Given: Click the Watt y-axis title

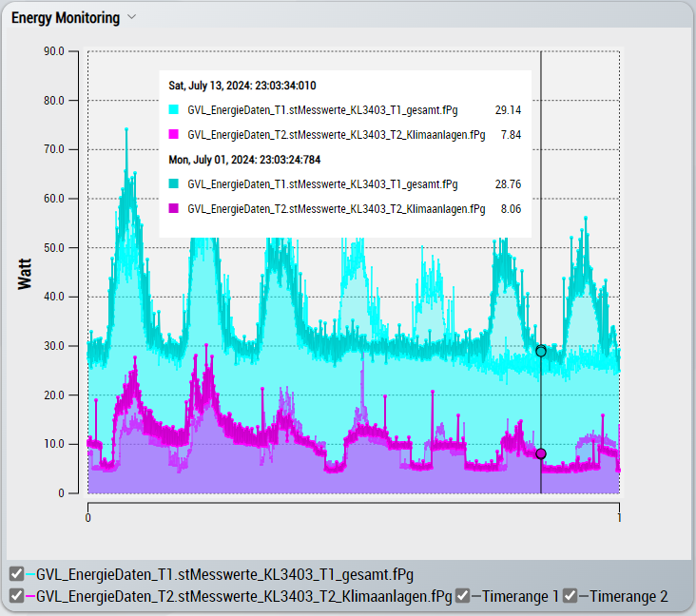Looking at the screenshot, I should point(26,273).
